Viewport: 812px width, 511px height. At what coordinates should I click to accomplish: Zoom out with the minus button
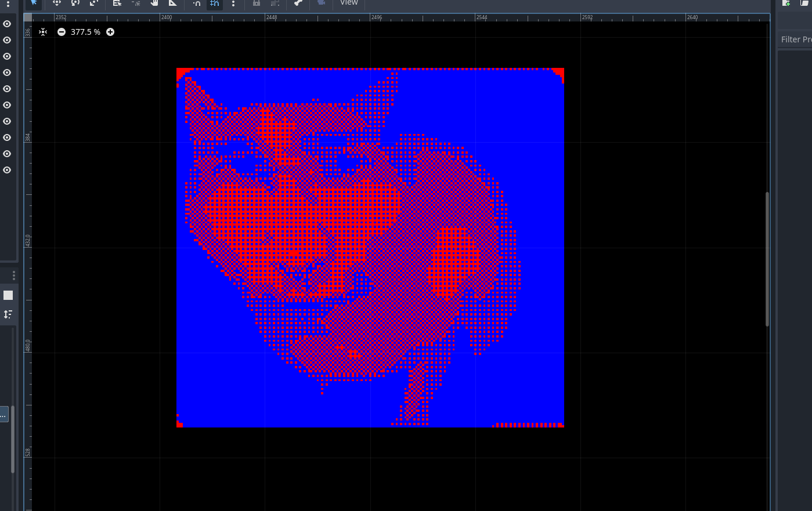tap(62, 32)
